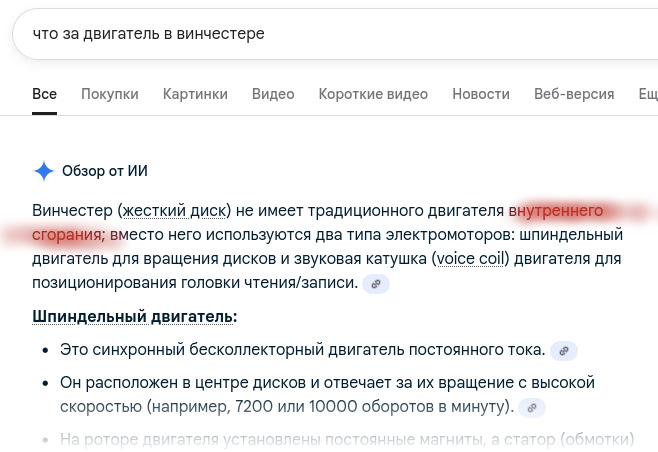Expand the Ещё menu at right edge
This screenshot has width=658, height=452.
coord(646,94)
